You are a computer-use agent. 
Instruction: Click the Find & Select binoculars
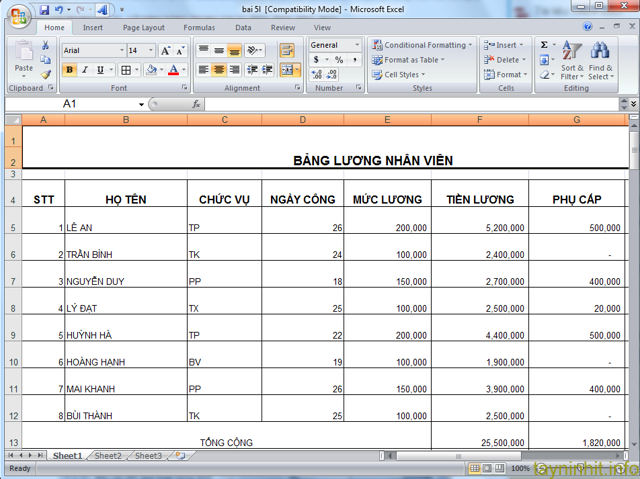600,60
